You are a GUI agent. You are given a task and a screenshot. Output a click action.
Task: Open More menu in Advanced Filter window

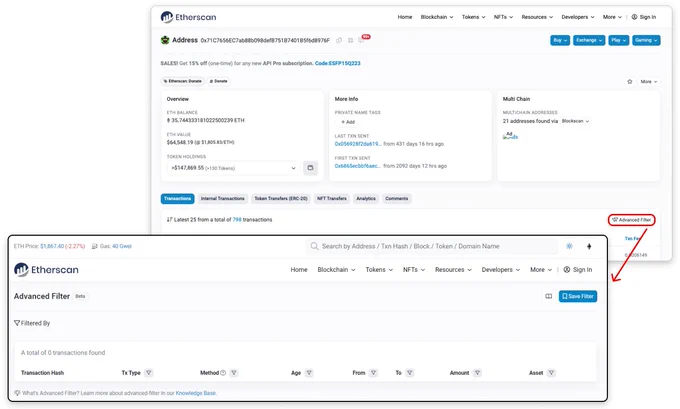tap(541, 270)
